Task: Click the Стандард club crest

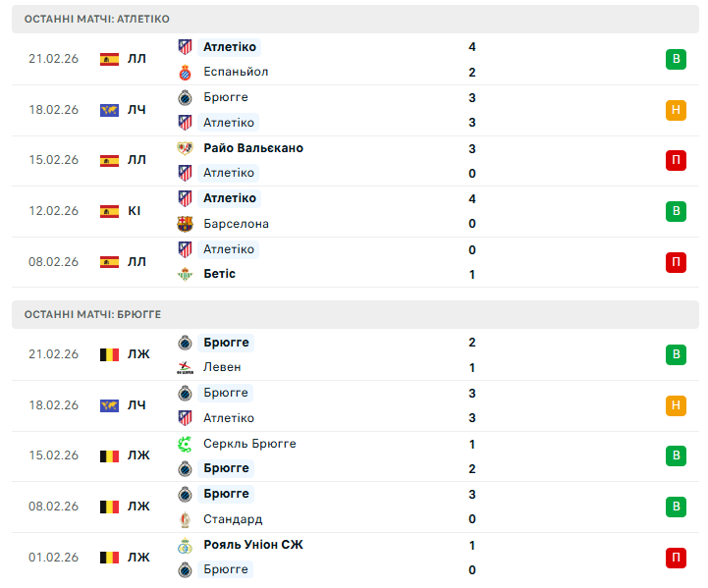Action: [184, 519]
